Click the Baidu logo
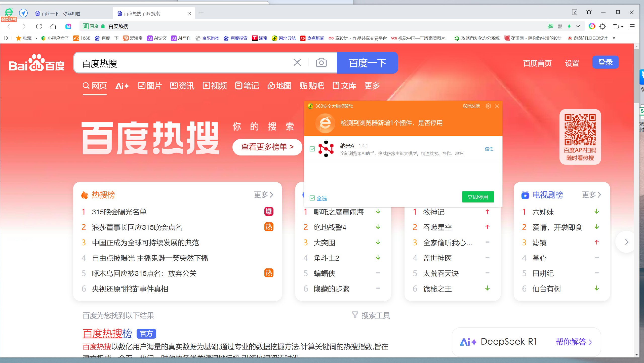This screenshot has width=644, height=363. pos(37,63)
